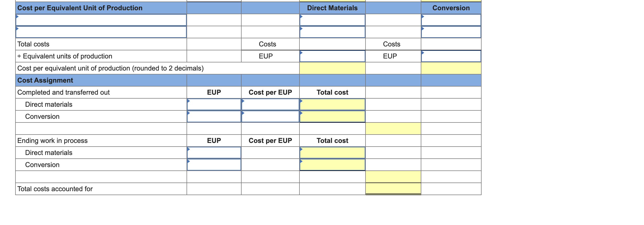The image size is (644, 225).
Task: Open second row label dropdown above Total costs
Action: (x=101, y=32)
